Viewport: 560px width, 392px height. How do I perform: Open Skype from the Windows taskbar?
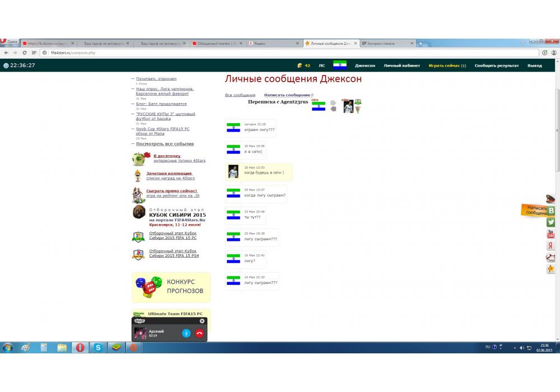coord(98,348)
